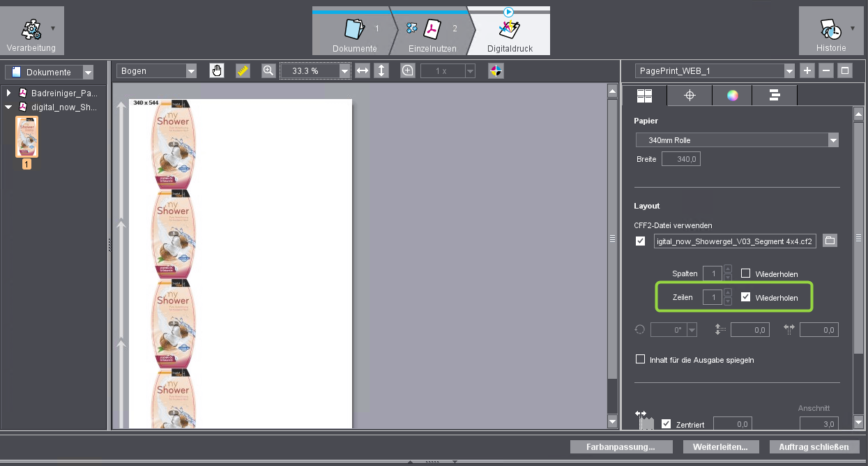Screen dimensions: 868x466
Task: Open the registration marks panel icon
Action: (689, 96)
